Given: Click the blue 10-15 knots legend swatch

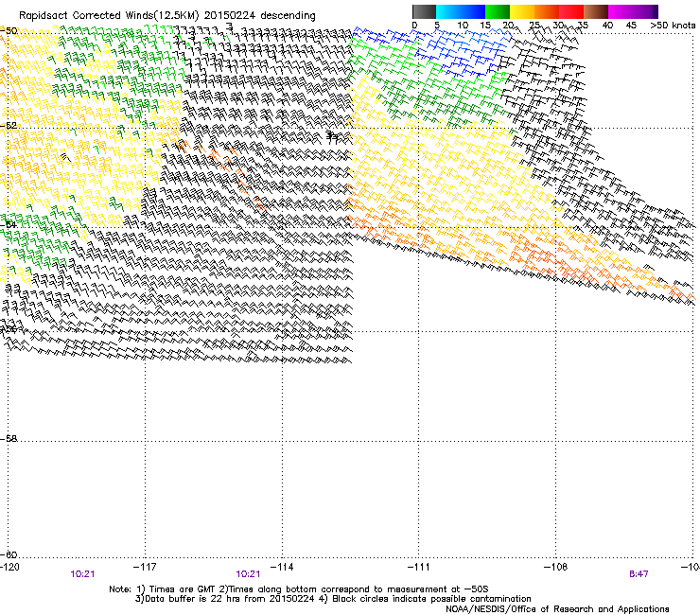Looking at the screenshot, I should tap(473, 11).
